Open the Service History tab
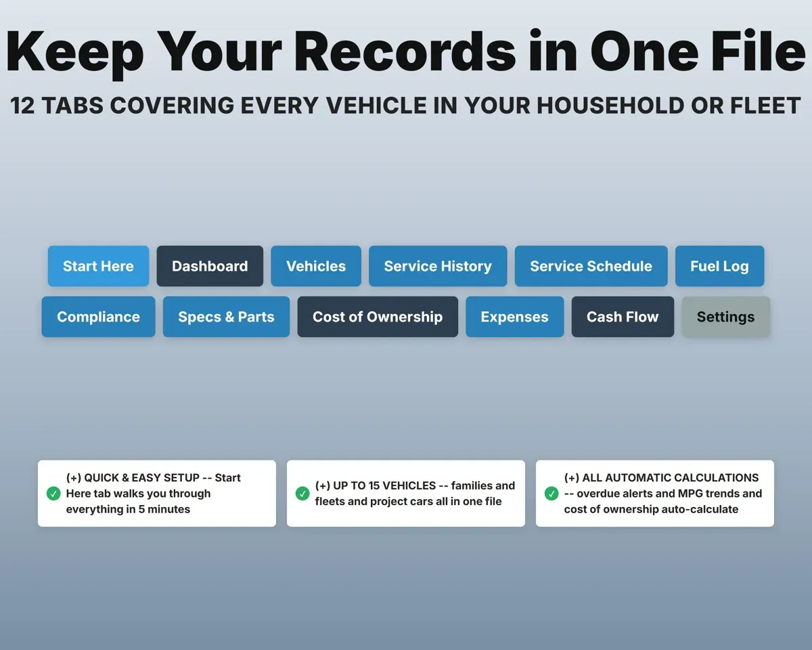 pos(438,266)
